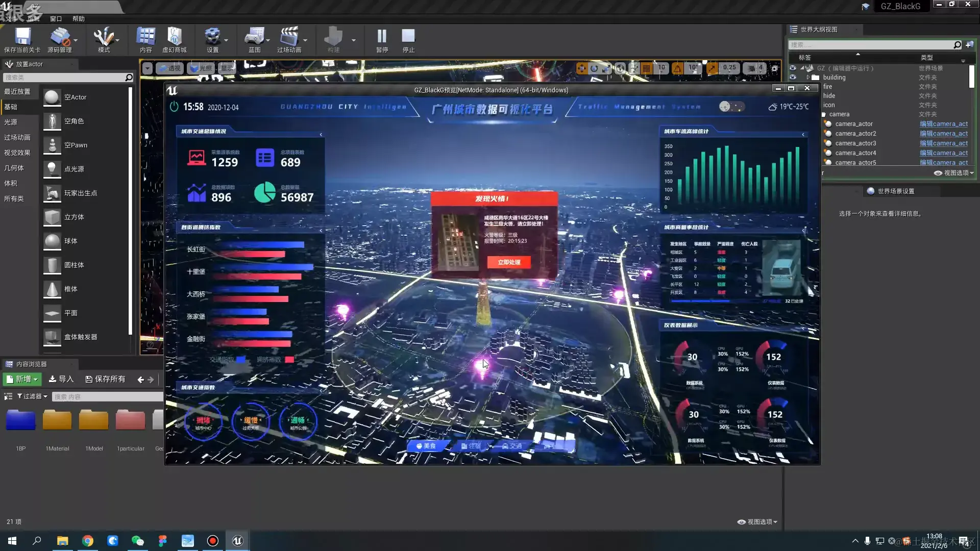
Task: Launch Unreal Engine from the Windows taskbar
Action: tap(237, 541)
